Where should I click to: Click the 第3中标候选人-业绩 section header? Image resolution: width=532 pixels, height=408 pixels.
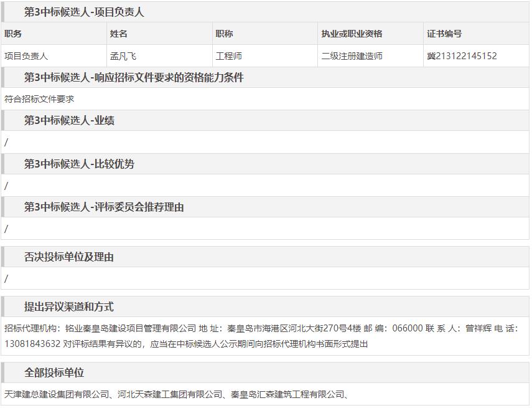(69, 121)
